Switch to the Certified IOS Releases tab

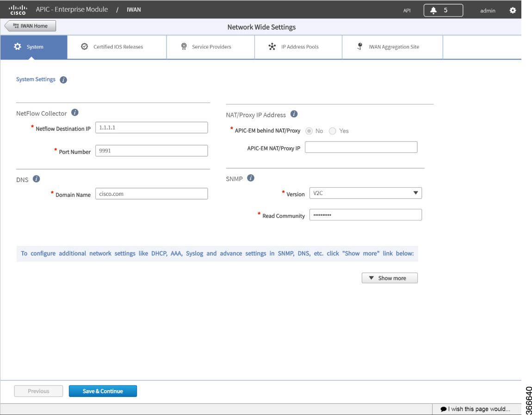117,47
